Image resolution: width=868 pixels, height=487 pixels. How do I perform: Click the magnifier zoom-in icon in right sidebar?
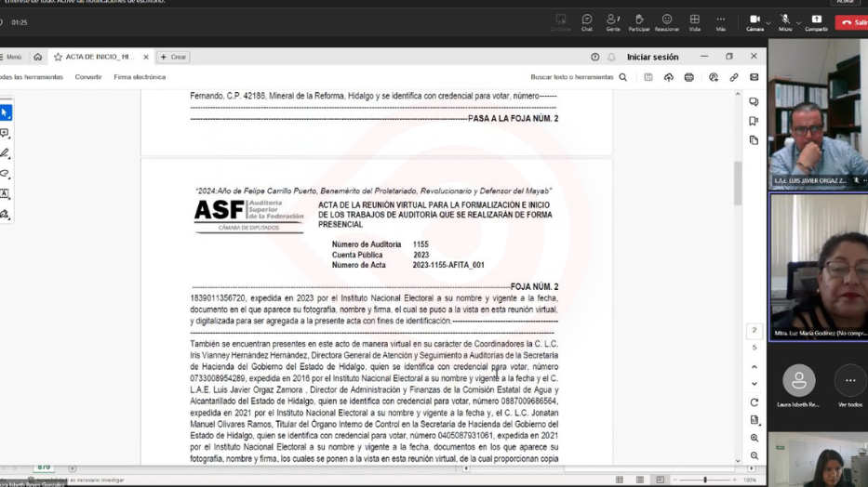tap(754, 438)
